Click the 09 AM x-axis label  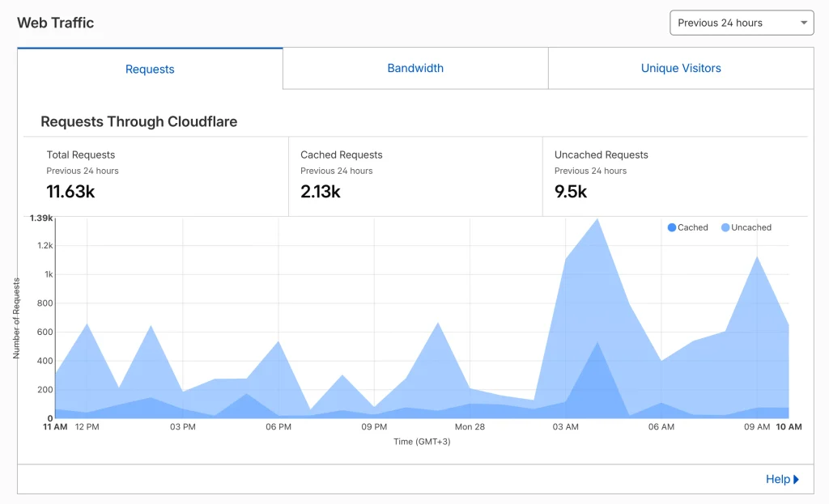point(757,427)
